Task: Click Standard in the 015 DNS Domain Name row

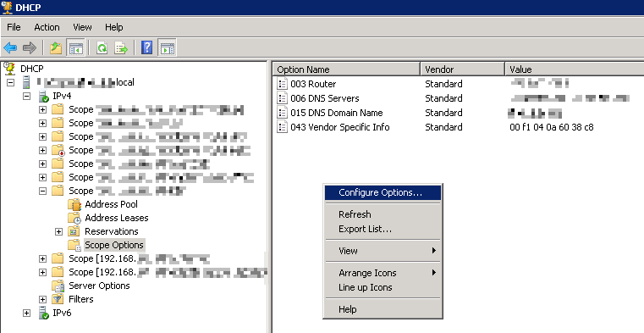Action: [443, 113]
